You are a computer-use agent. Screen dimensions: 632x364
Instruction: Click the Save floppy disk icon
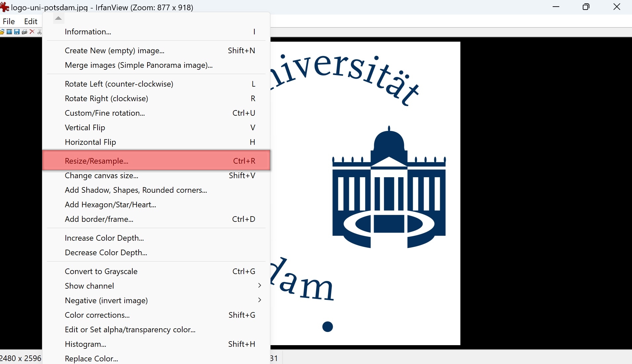click(x=17, y=32)
